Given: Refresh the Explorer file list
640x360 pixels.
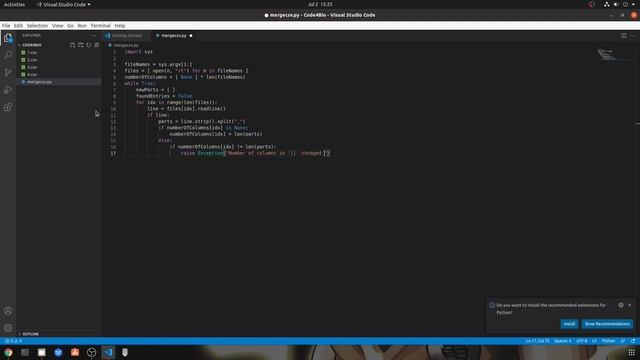Looking at the screenshot, I should pyautogui.click(x=89, y=45).
